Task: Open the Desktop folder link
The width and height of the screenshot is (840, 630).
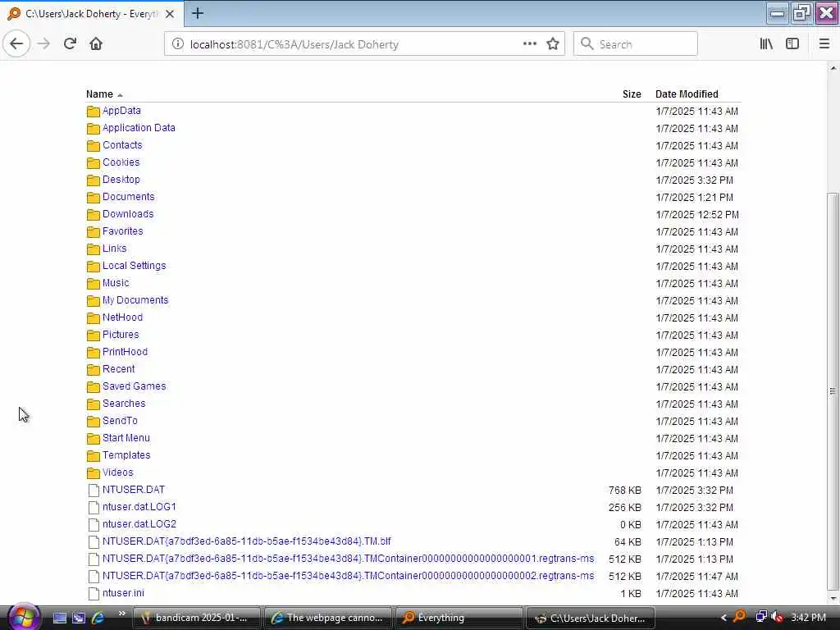Action: coord(121,180)
